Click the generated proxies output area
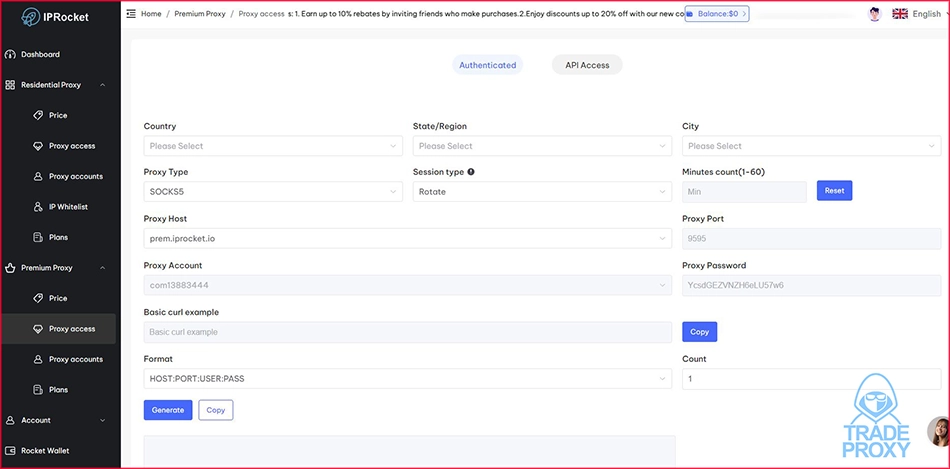Image resolution: width=950 pixels, height=469 pixels. (410, 451)
